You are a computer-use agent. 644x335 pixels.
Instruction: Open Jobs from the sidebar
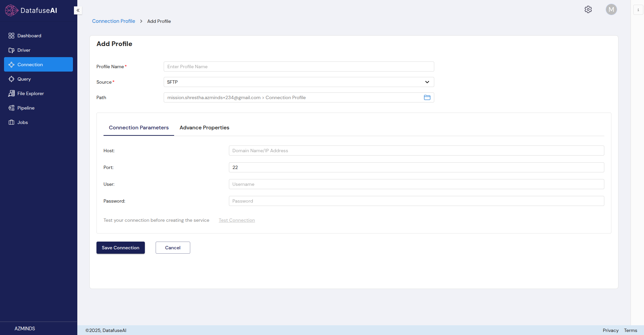[11, 122]
